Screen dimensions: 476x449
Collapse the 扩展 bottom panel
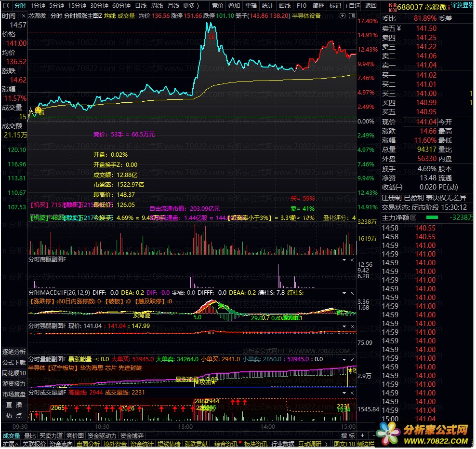pyautogui.click(x=11, y=445)
